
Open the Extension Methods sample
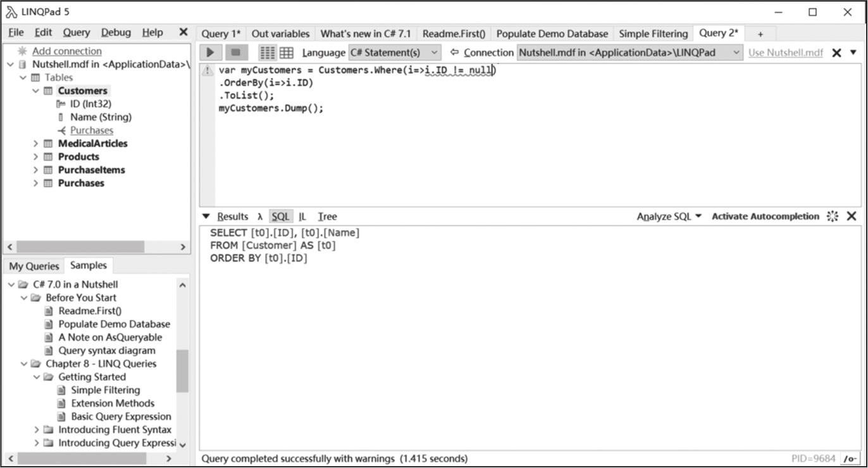pos(113,403)
